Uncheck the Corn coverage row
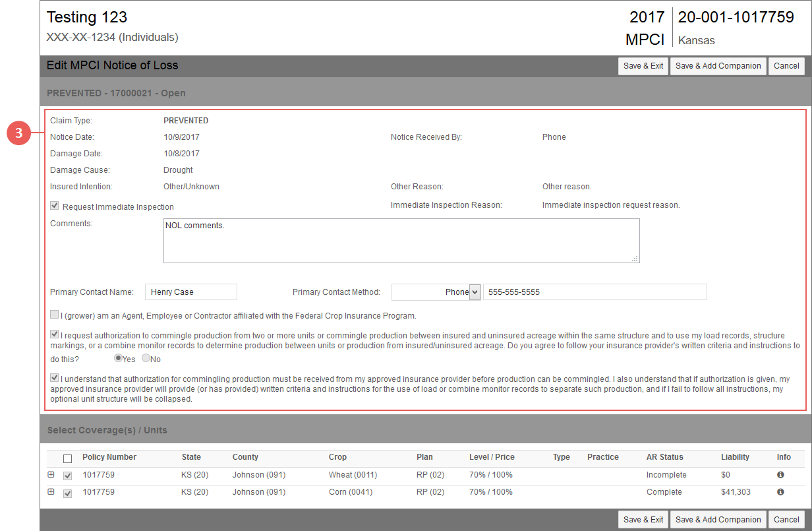The width and height of the screenshot is (812, 531). point(67,491)
